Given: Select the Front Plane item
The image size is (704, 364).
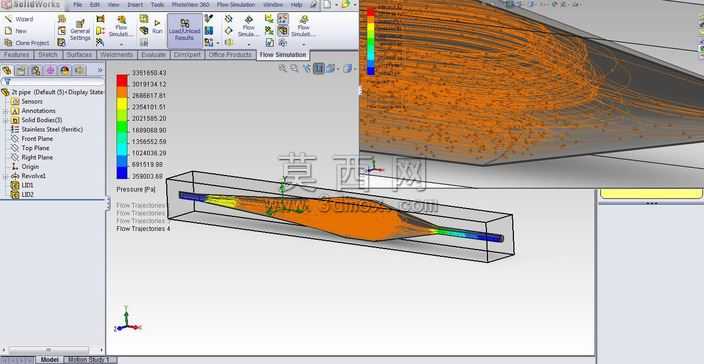Looking at the screenshot, I should [31, 139].
